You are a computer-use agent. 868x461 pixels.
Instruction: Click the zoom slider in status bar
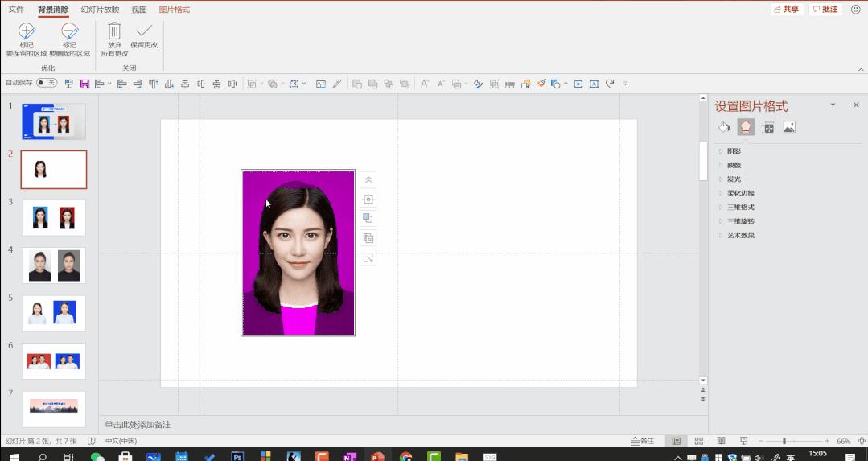point(784,441)
